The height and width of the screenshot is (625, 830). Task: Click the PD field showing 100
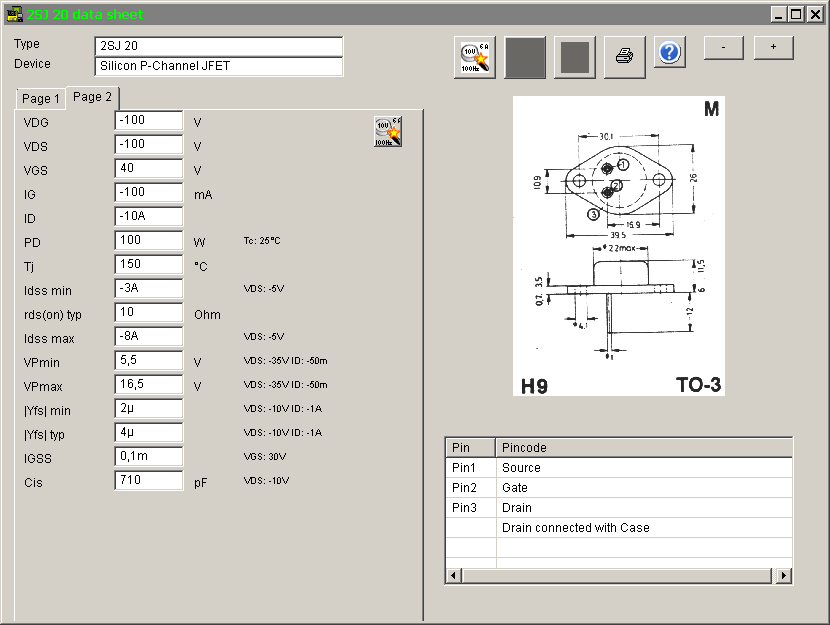149,241
